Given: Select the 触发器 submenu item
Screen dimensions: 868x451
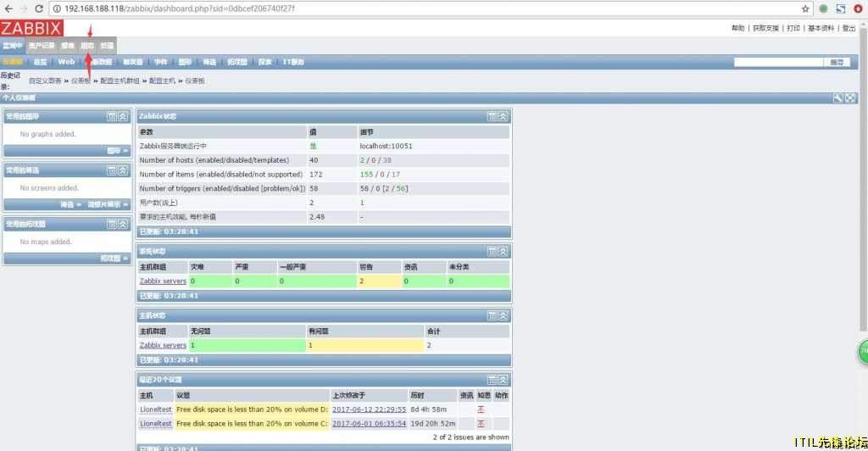Looking at the screenshot, I should [133, 62].
